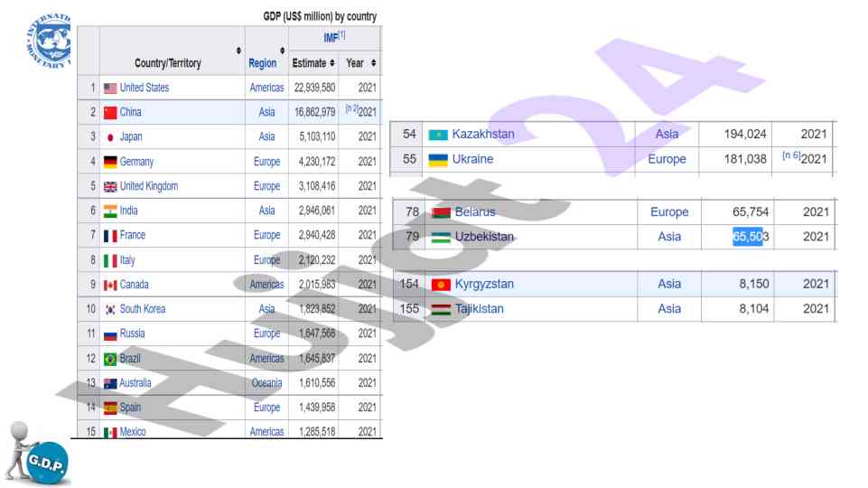Open the Uzbekistan country link
868x488 pixels.
[484, 237]
